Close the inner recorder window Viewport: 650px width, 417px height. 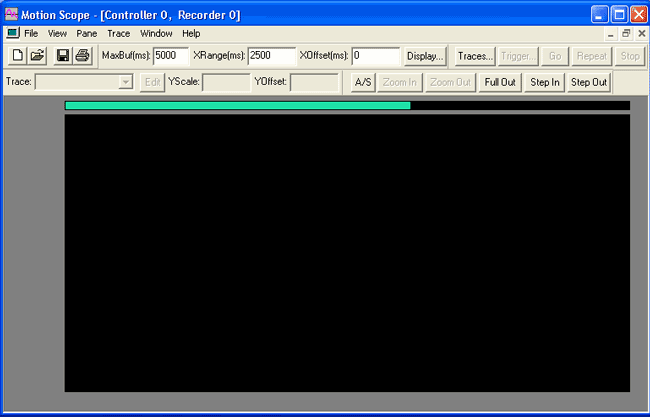pos(641,34)
